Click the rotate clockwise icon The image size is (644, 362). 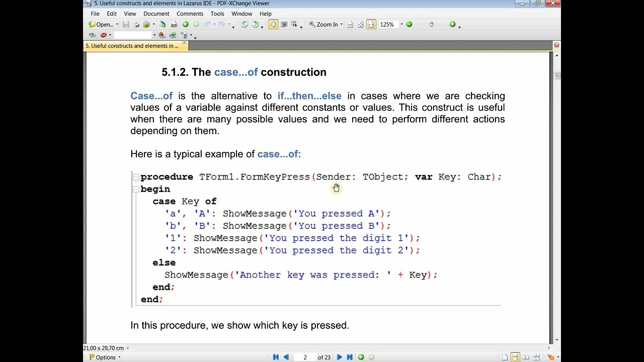tap(255, 24)
